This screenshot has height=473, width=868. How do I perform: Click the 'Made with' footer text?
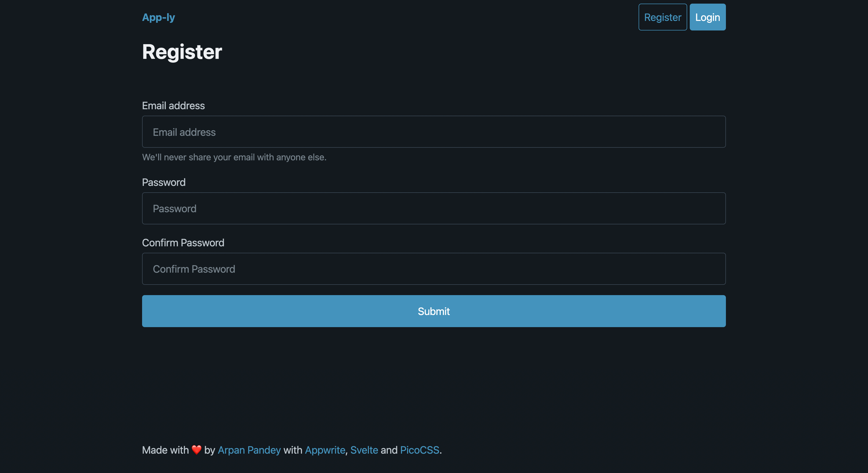(165, 450)
